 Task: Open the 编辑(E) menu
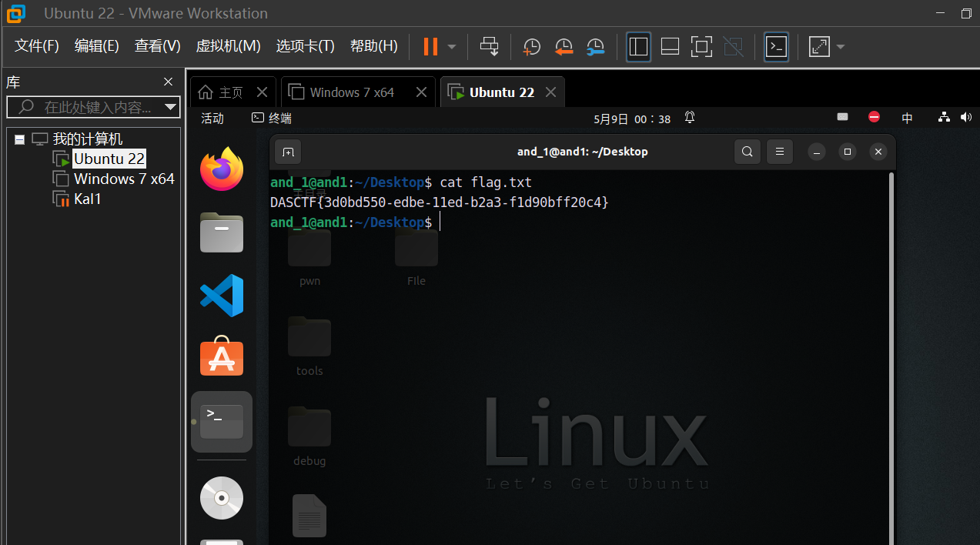click(x=97, y=45)
